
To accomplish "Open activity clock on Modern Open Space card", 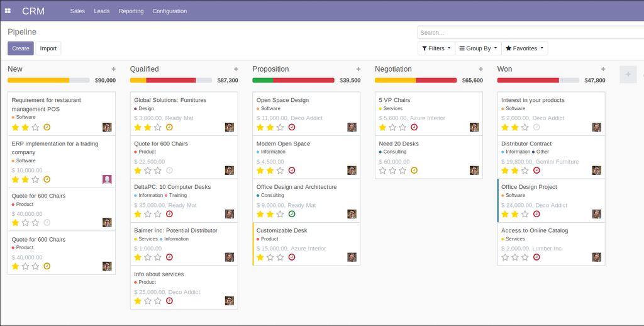I will pos(292,170).
